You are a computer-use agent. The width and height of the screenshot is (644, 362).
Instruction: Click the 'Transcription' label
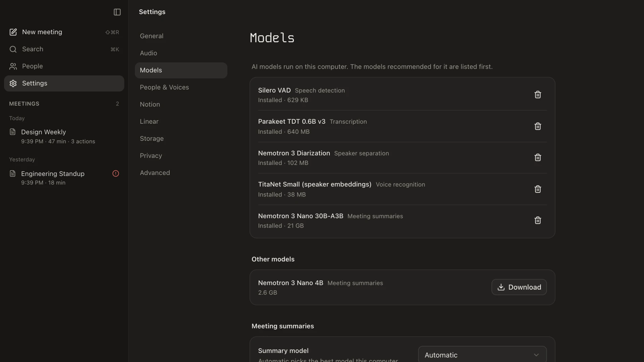(348, 122)
